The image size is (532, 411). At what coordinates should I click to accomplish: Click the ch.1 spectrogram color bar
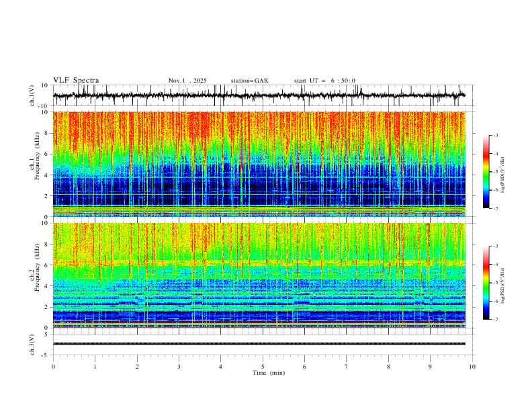(x=486, y=172)
